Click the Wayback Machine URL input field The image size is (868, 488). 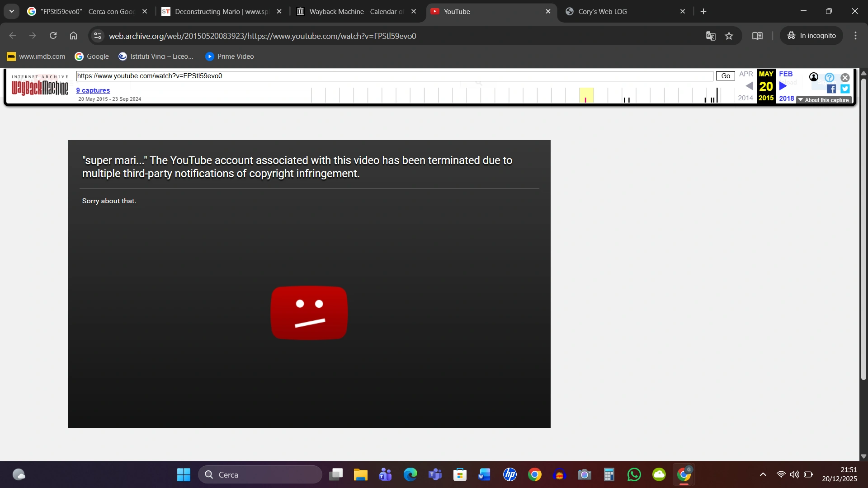pyautogui.click(x=394, y=76)
